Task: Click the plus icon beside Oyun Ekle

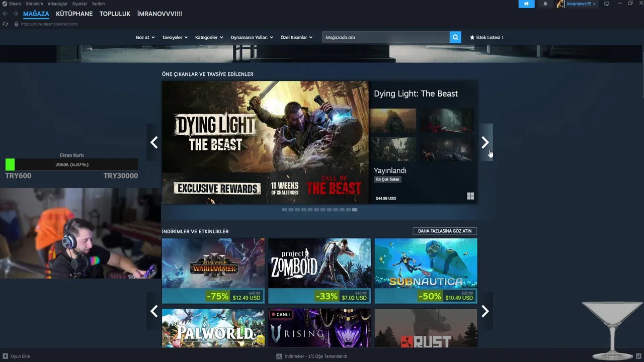Action: coord(6,356)
